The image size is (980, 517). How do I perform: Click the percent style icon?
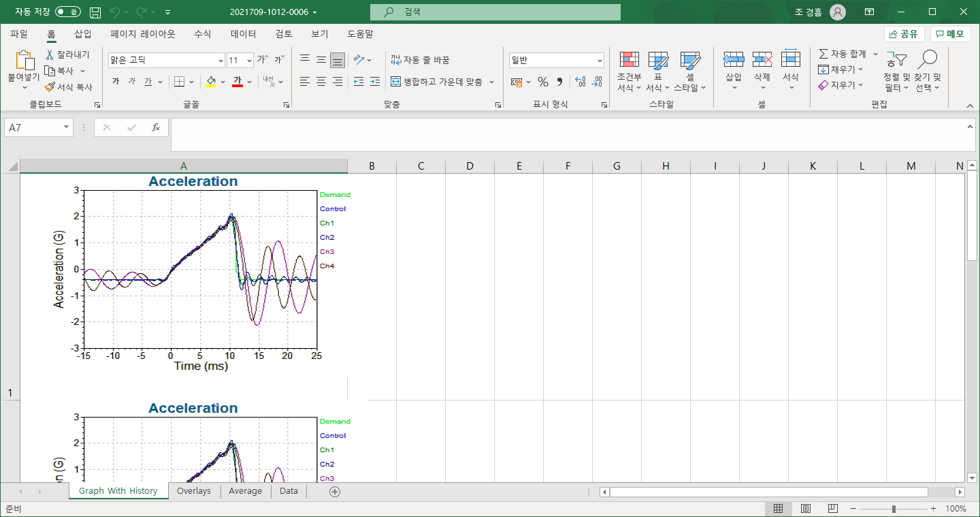(x=542, y=82)
